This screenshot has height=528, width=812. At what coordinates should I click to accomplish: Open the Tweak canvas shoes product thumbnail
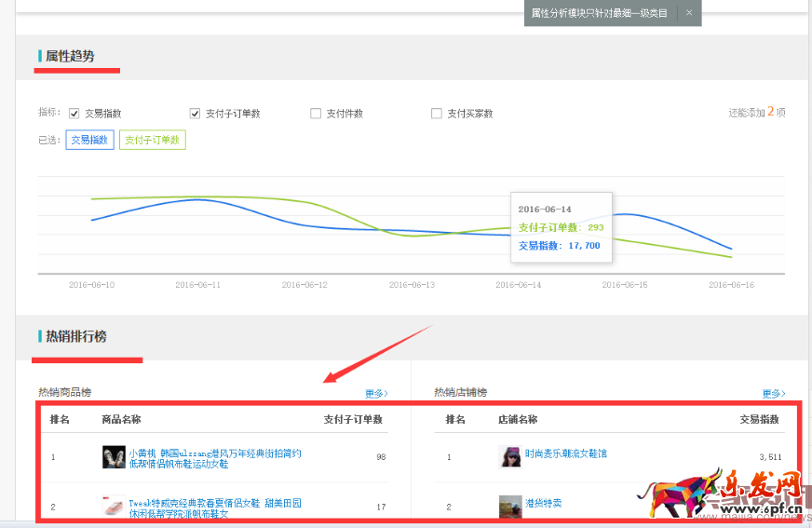(114, 508)
